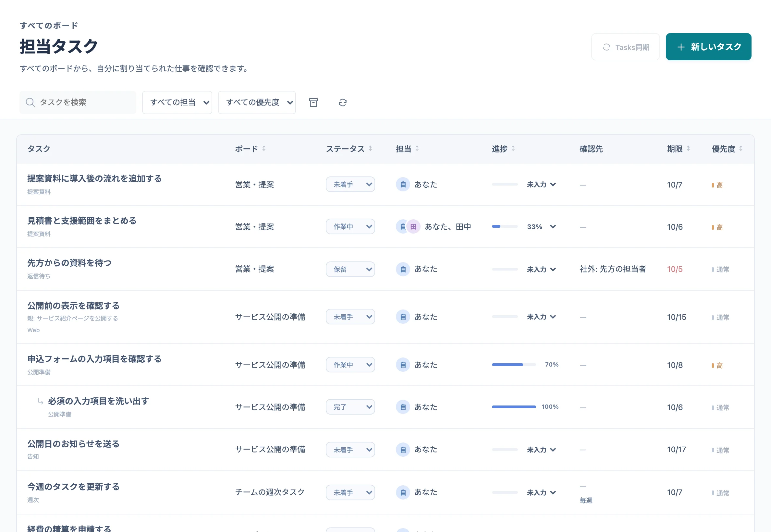The height and width of the screenshot is (532, 771).
Task: Click the 返信待ち tag under 先方からの資料を待つ
Action: pyautogui.click(x=39, y=276)
